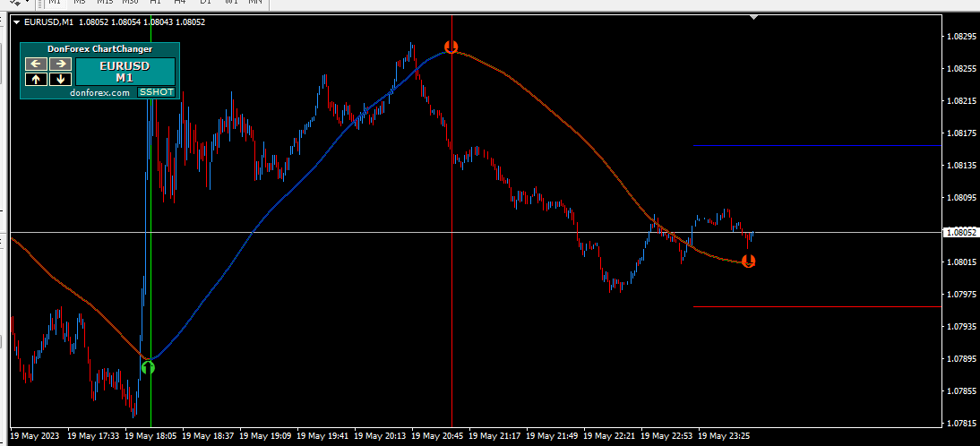
Task: Click the 19 May 19:09 time label
Action: (266, 435)
